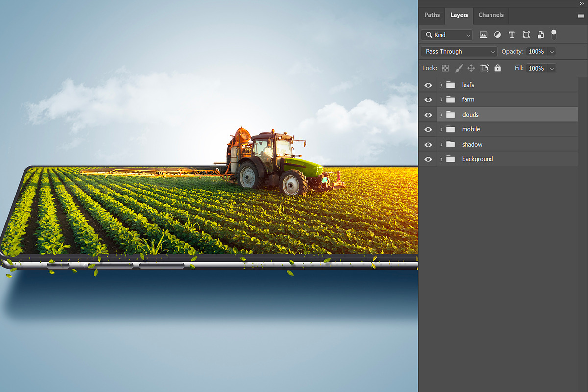588x392 pixels.
Task: Select the Layers tab
Action: 459,15
